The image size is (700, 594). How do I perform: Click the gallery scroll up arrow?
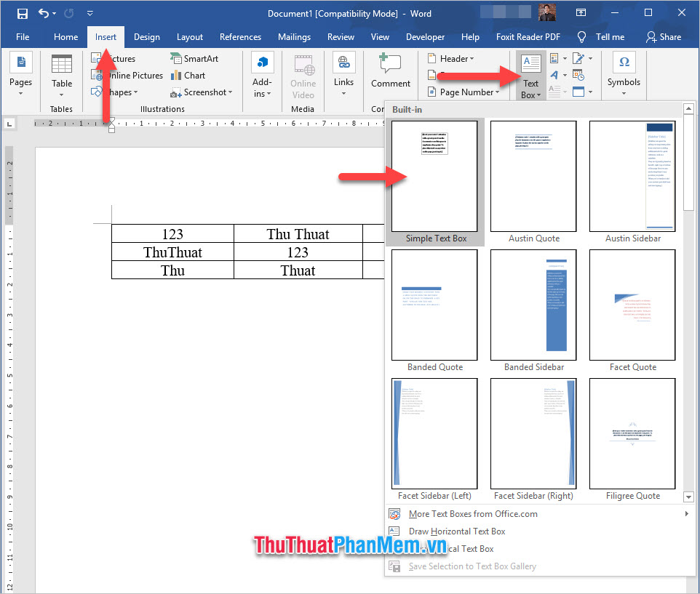pos(688,108)
